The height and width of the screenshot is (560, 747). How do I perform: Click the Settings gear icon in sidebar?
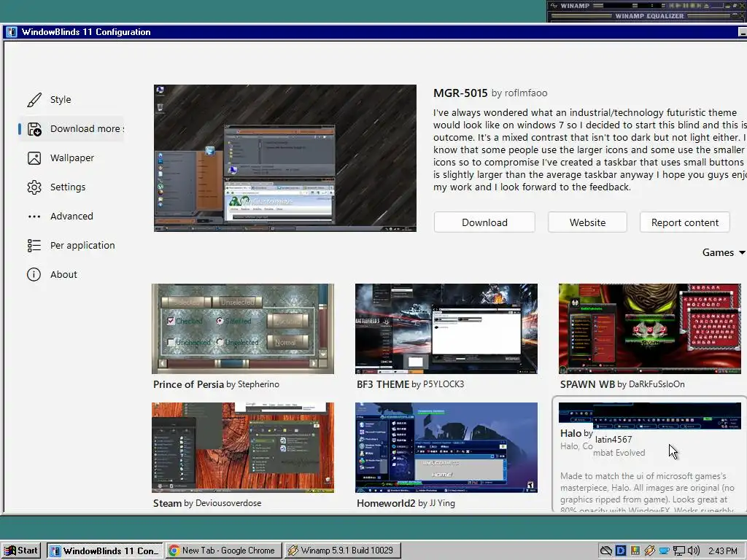pyautogui.click(x=34, y=187)
